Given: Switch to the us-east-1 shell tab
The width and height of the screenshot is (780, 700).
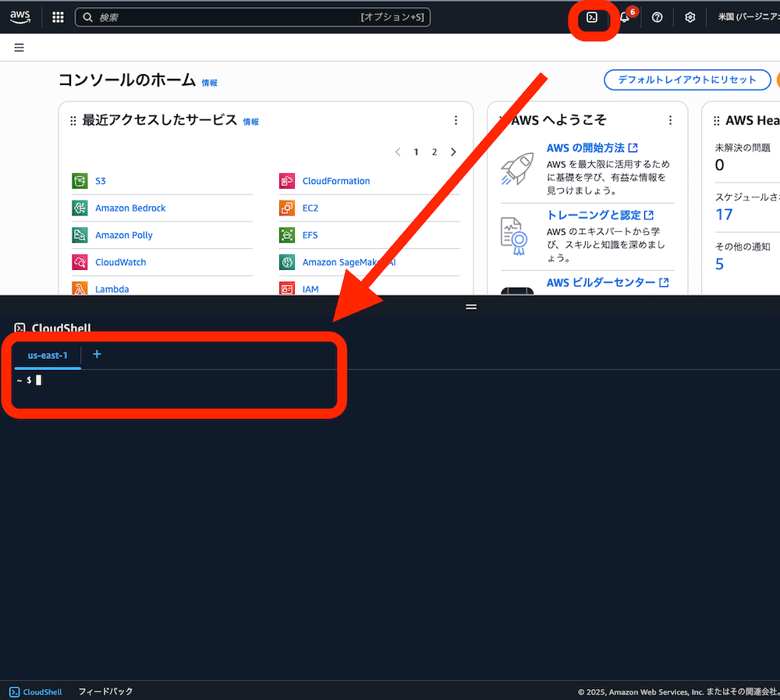Looking at the screenshot, I should pyautogui.click(x=48, y=356).
